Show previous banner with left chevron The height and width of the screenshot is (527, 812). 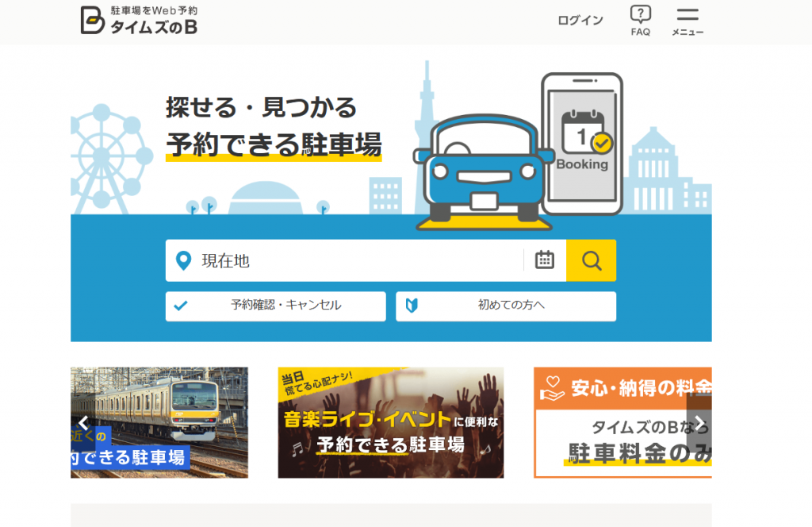(x=84, y=423)
